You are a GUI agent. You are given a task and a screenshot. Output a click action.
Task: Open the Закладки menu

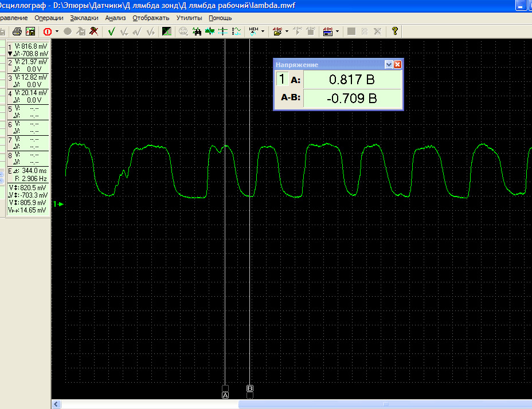84,18
